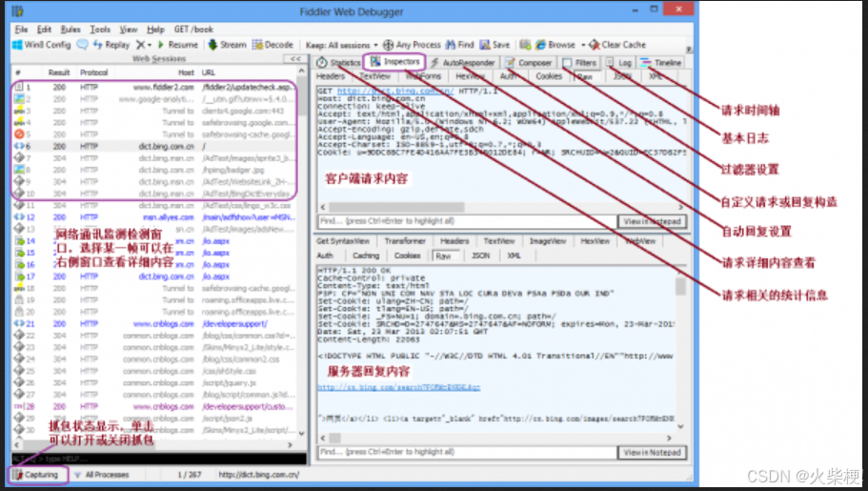
Task: Click the bing search link in response
Action: tap(399, 387)
